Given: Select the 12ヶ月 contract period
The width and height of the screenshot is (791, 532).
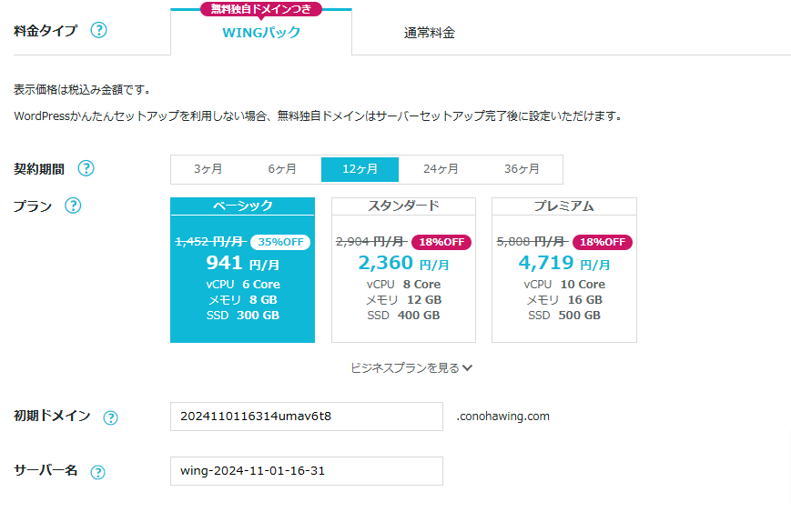Looking at the screenshot, I should (x=360, y=169).
